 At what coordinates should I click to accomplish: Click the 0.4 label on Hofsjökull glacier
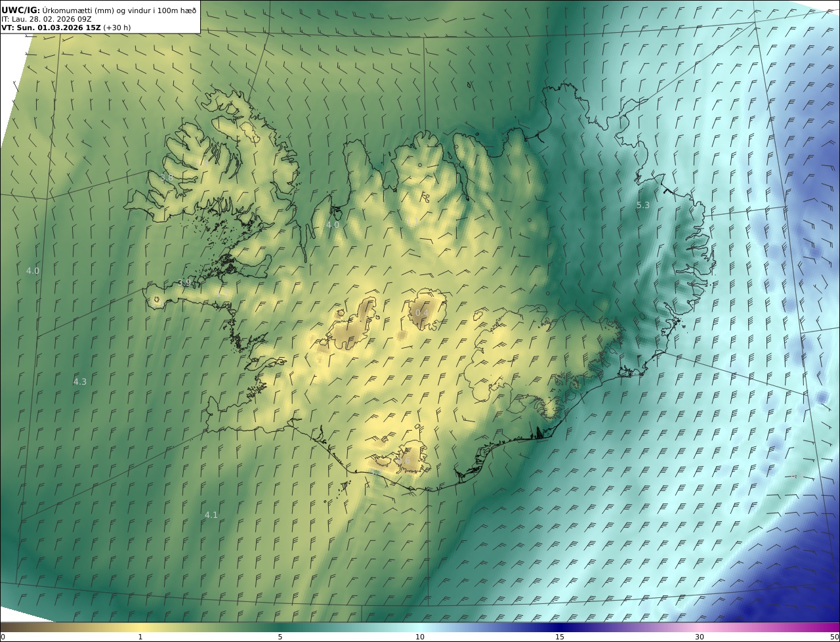coord(422,313)
